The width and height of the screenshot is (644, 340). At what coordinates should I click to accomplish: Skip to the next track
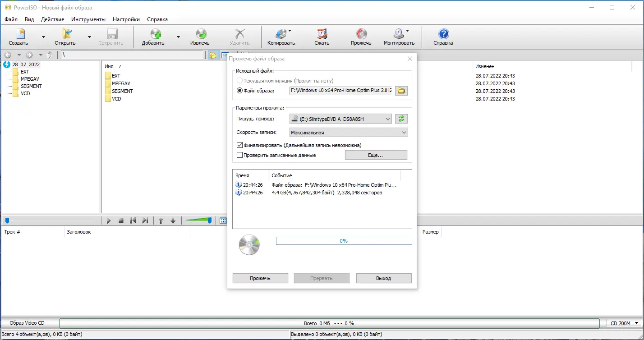coord(145,221)
